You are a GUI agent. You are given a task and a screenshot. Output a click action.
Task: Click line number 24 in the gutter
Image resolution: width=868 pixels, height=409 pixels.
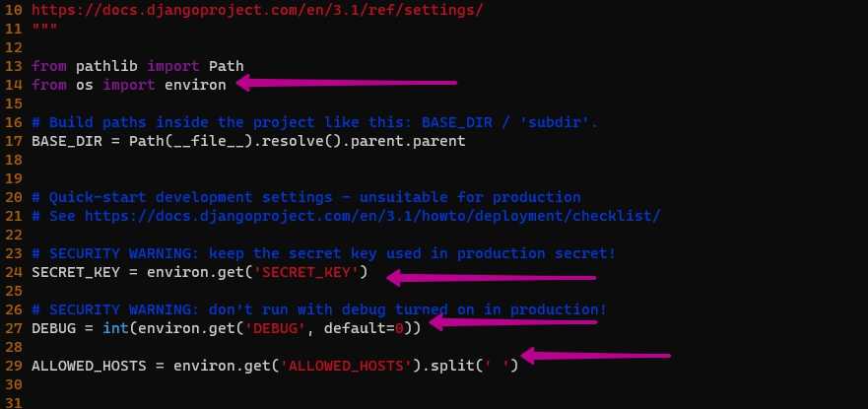click(x=13, y=271)
